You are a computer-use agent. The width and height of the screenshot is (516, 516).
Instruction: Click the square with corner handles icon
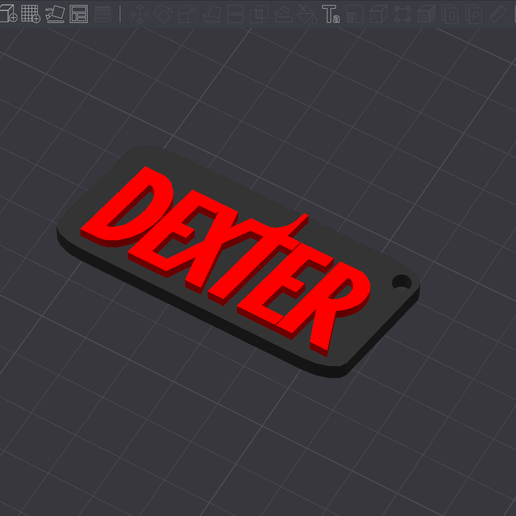[x=402, y=14]
